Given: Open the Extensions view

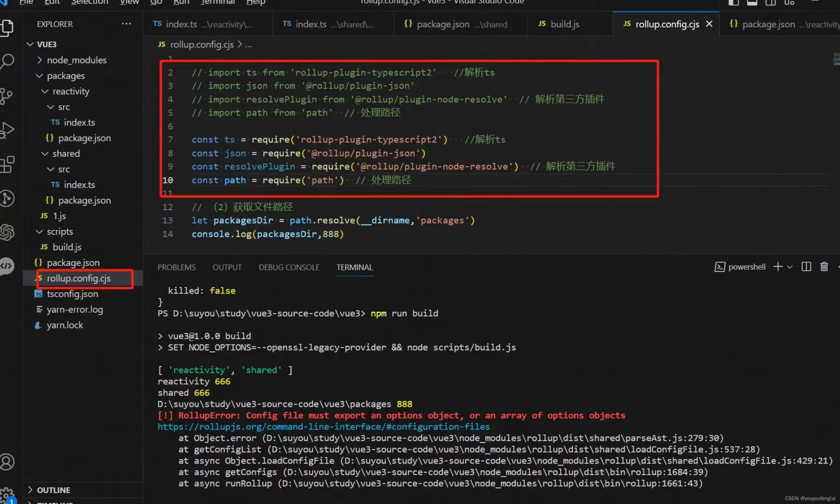Looking at the screenshot, I should [x=7, y=164].
